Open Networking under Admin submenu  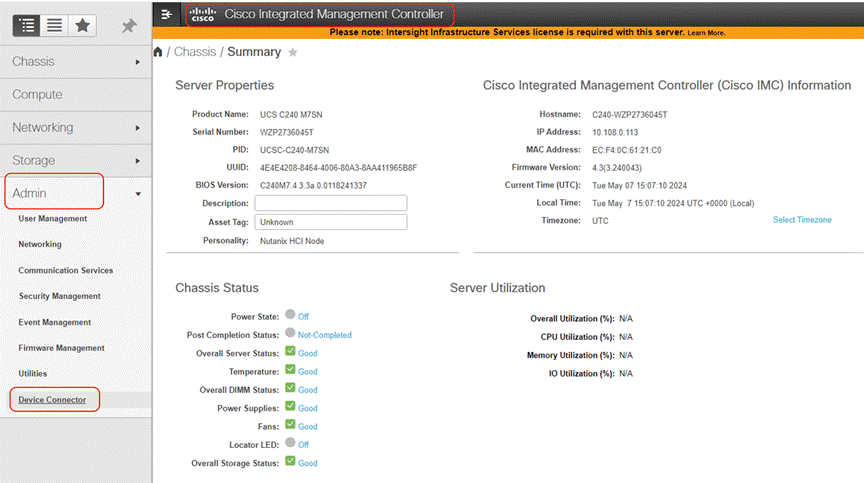40,244
